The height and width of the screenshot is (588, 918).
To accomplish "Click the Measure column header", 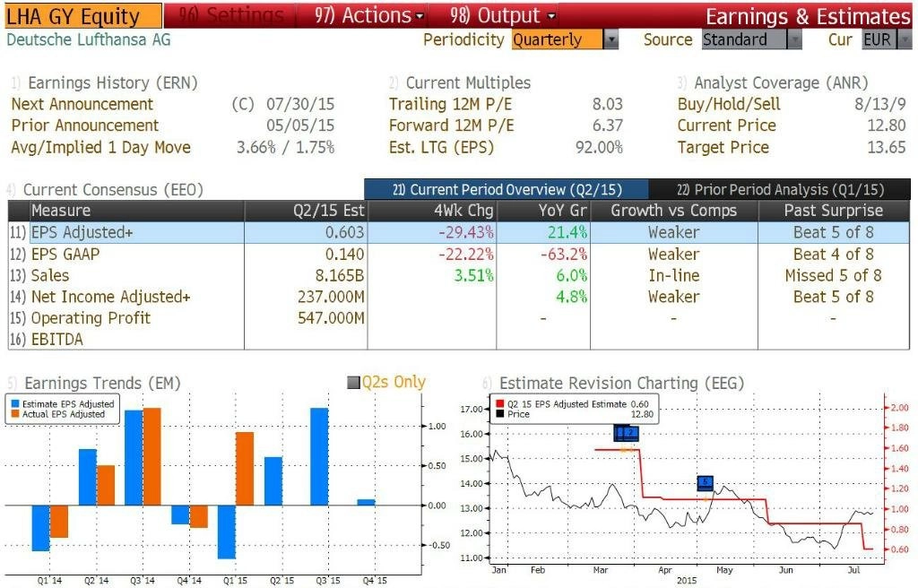I will 136,211.
